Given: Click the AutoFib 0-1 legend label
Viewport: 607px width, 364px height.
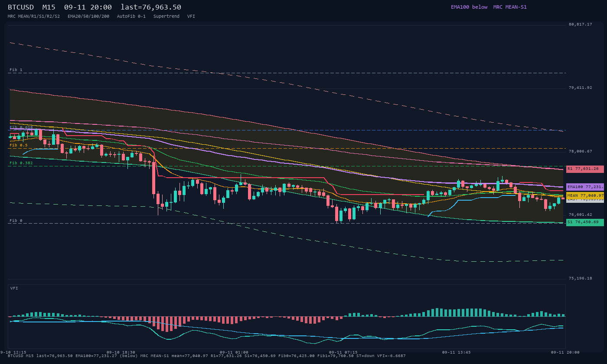Looking at the screenshot, I should tap(131, 16).
